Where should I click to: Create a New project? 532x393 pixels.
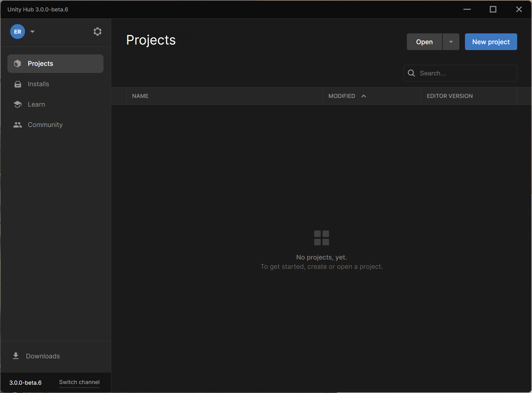(x=491, y=42)
